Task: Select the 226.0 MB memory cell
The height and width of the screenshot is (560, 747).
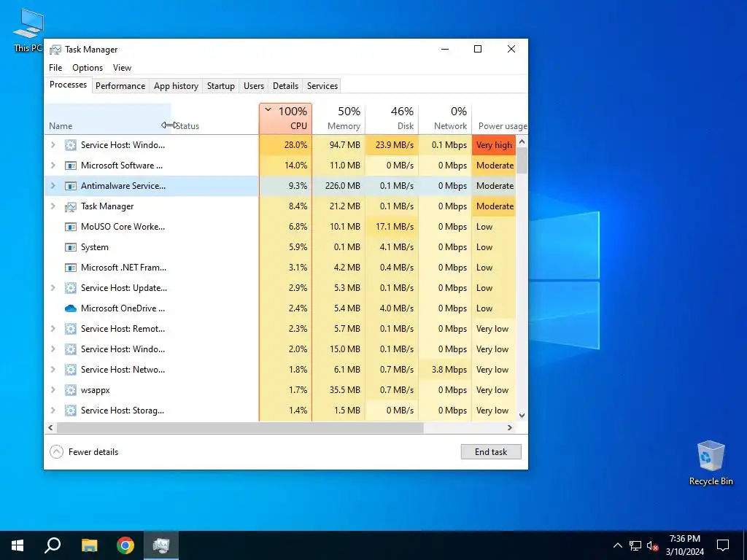Action: point(338,186)
